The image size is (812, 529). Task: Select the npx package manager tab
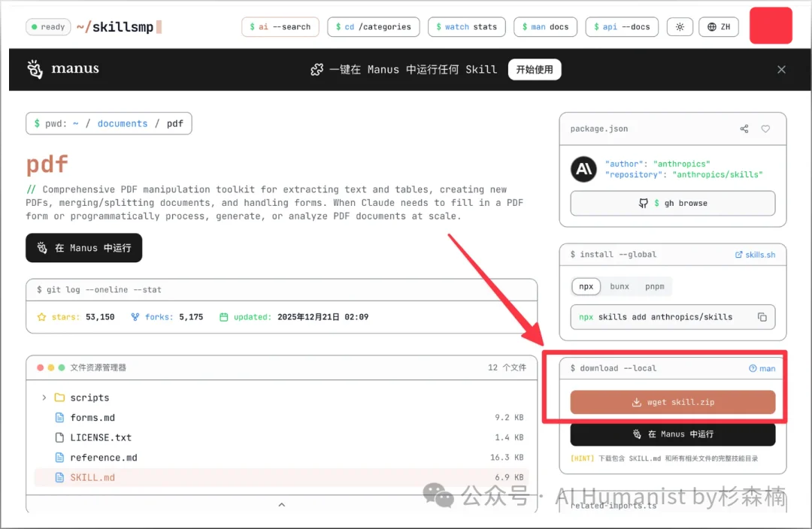[586, 286]
